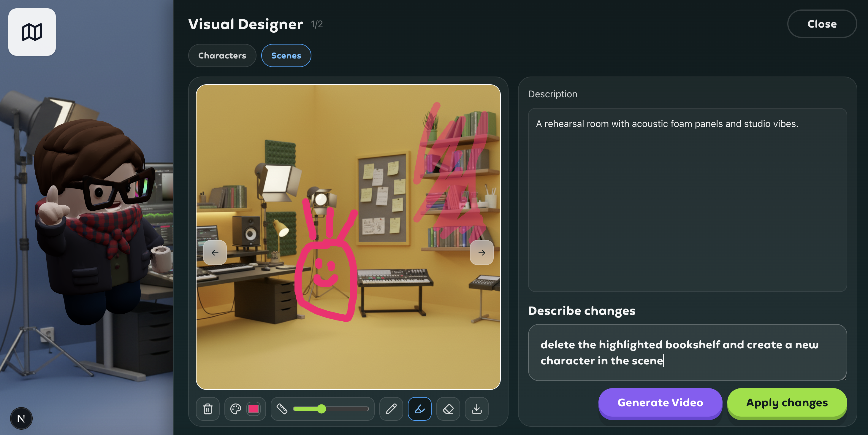Close the Visual Designer panel

pos(821,24)
